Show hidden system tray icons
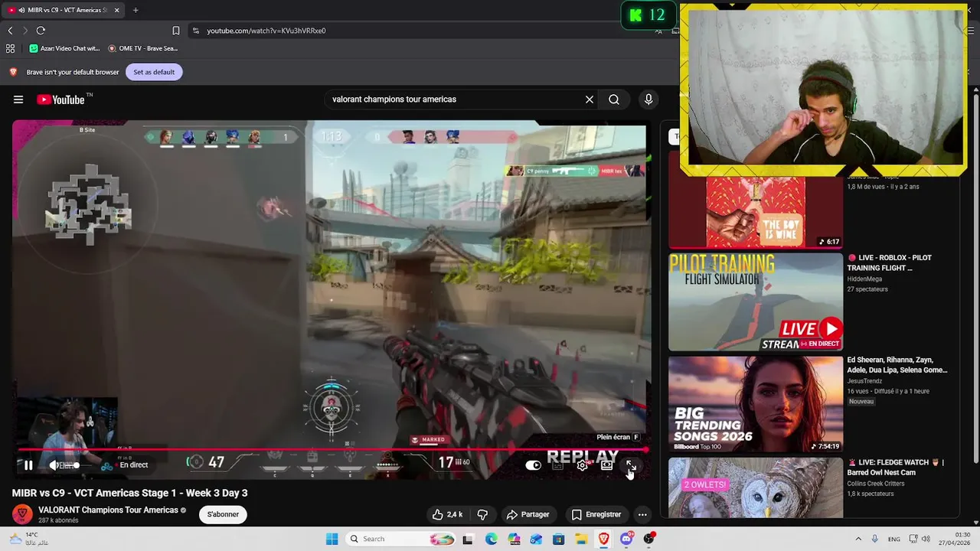This screenshot has width=980, height=551. 858,539
